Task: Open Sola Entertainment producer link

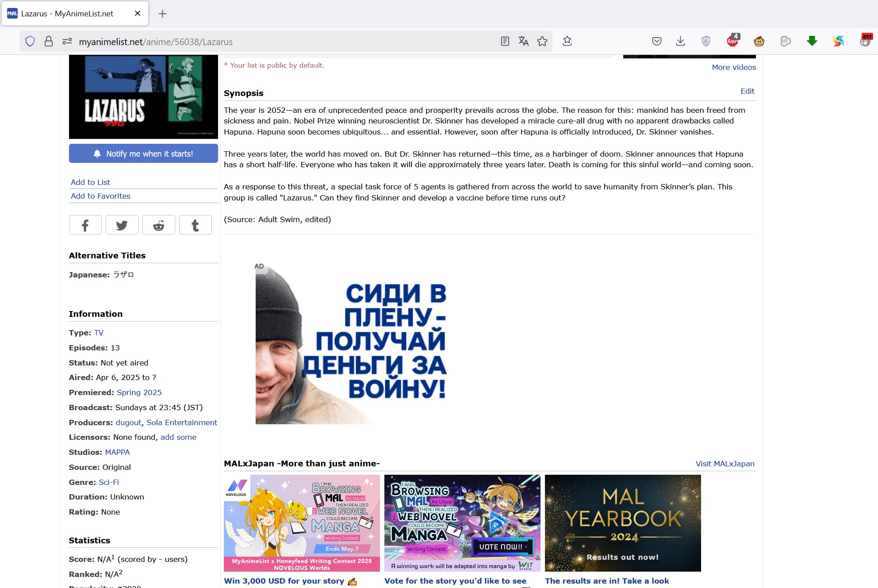Action: point(182,423)
